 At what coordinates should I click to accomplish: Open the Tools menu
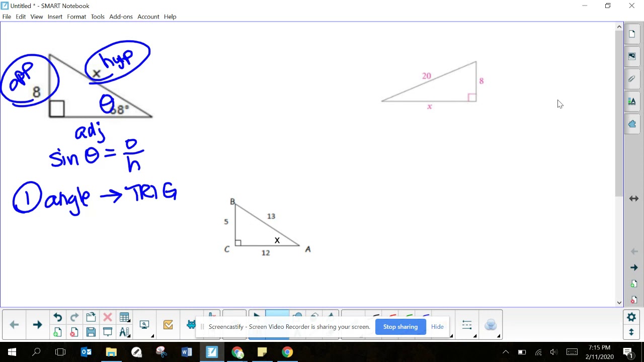click(x=98, y=17)
